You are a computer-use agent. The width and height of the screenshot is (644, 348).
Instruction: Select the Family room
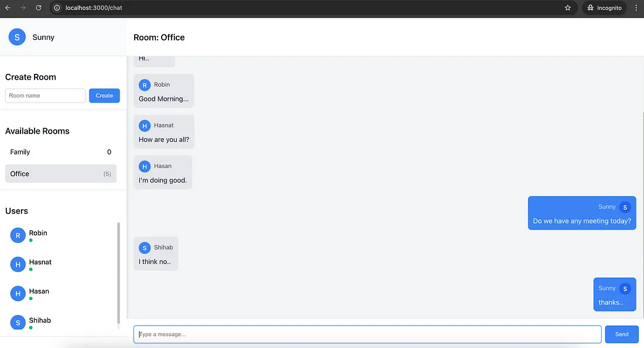[60, 152]
